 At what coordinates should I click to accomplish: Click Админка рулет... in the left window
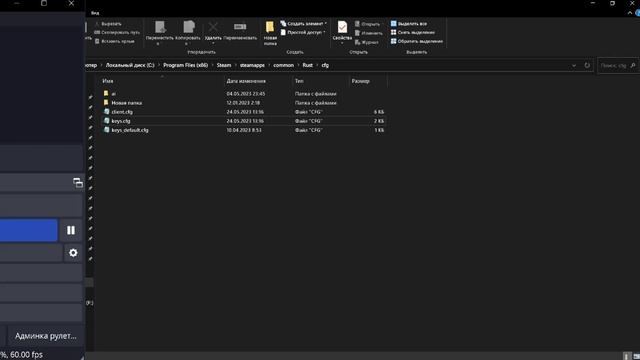(45, 336)
